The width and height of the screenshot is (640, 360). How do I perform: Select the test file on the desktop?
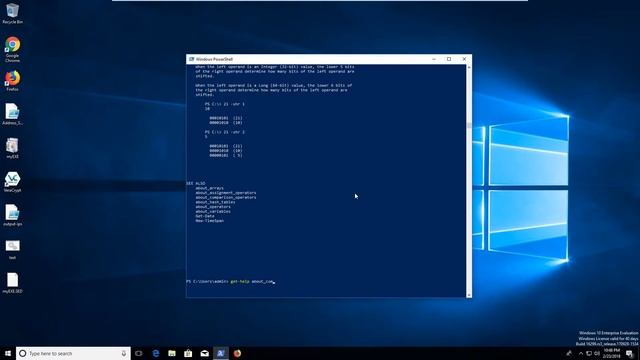(x=12, y=249)
